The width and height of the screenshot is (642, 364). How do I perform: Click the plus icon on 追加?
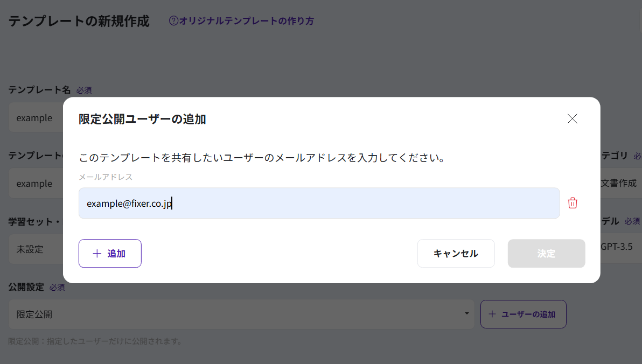tap(97, 254)
